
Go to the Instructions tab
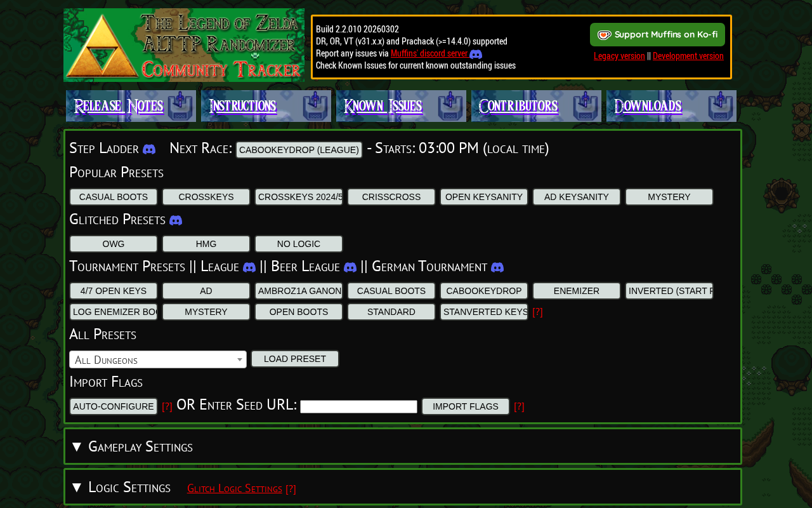tap(266, 106)
